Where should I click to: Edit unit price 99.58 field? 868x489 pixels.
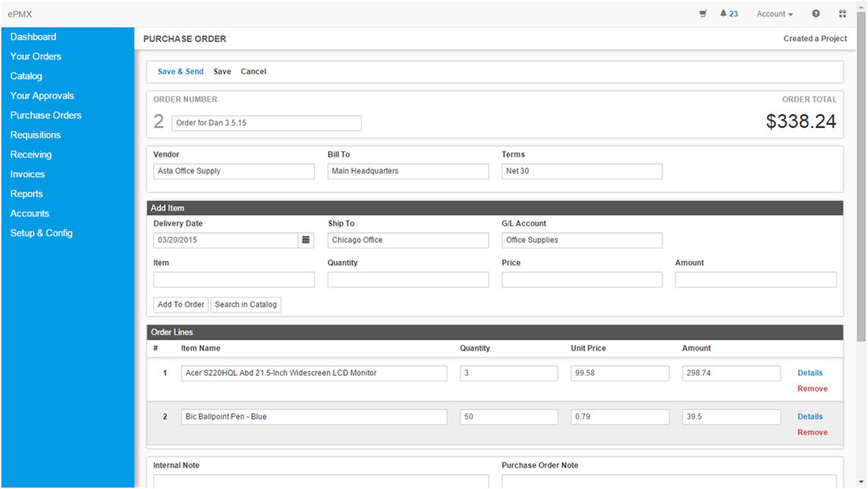[x=620, y=374]
